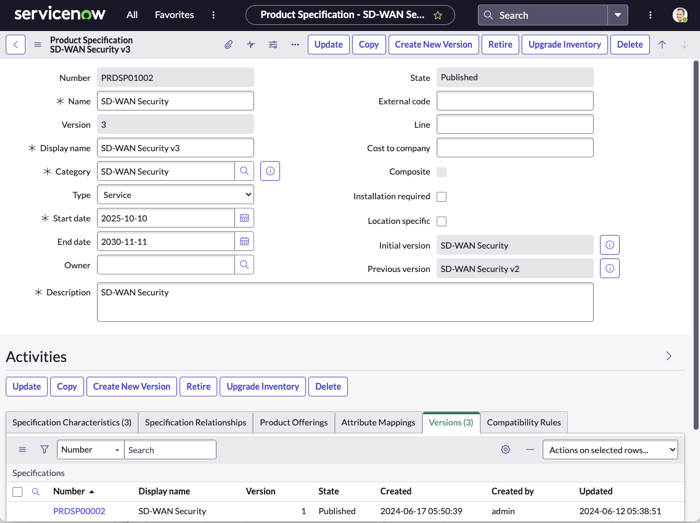The image size is (700, 523).
Task: Add this page to favorites star
Action: click(x=438, y=16)
